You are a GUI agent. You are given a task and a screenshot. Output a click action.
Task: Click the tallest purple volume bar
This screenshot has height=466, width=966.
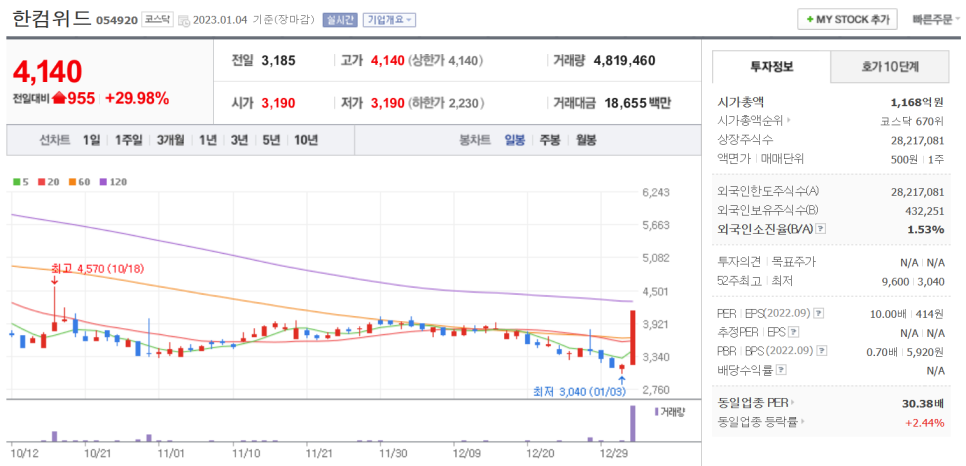point(633,423)
